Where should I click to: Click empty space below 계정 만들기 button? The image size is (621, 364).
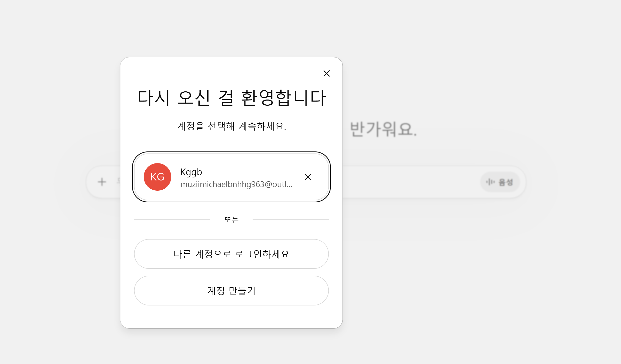[x=231, y=317]
